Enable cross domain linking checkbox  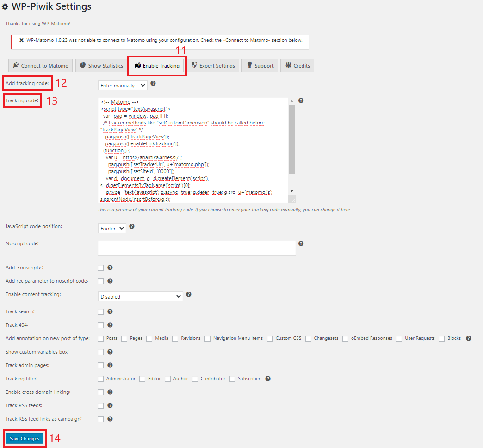[101, 392]
